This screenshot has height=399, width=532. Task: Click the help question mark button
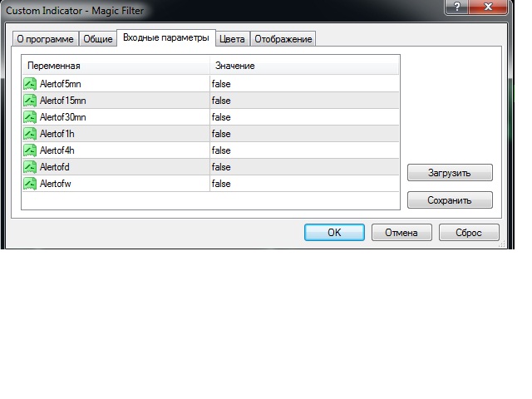pos(456,7)
